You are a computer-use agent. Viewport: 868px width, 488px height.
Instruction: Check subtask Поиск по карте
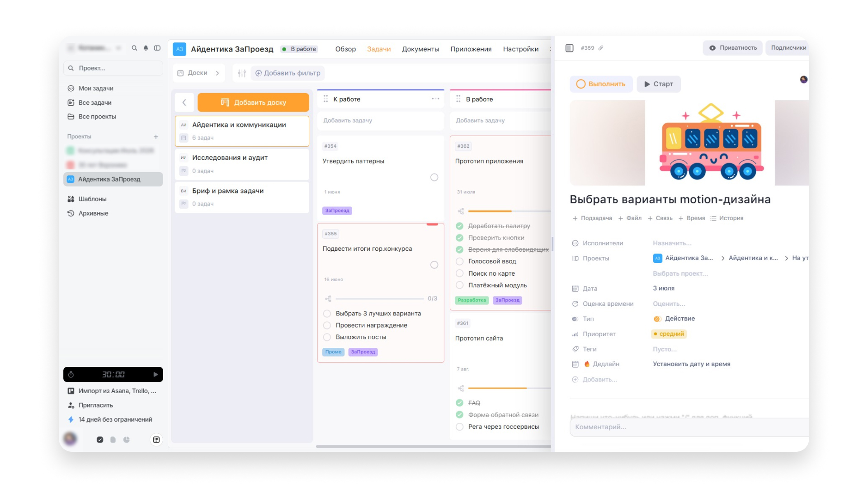click(x=460, y=273)
